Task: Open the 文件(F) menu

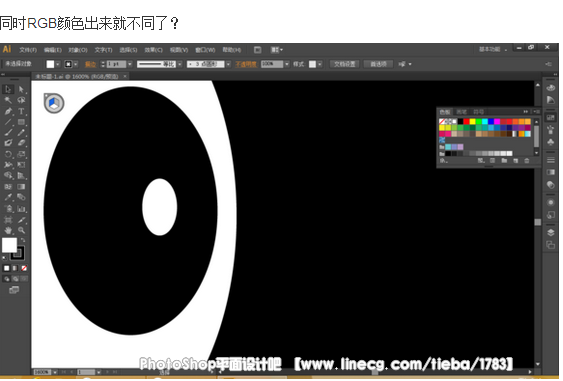Action: (x=28, y=50)
